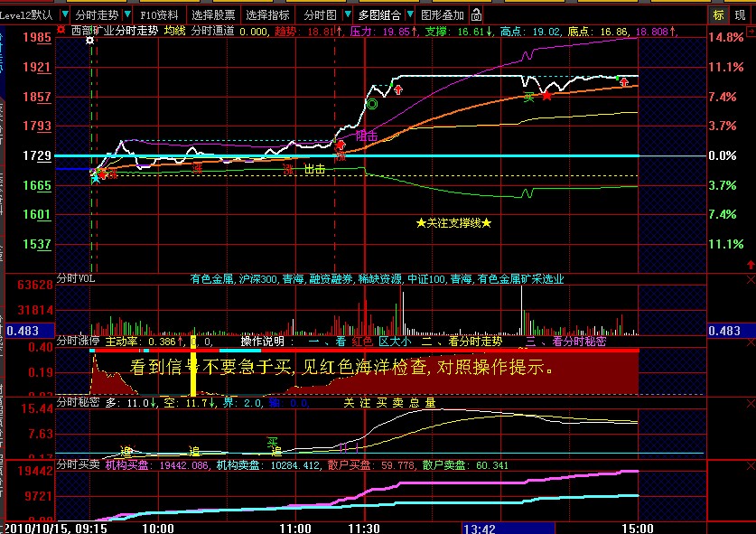Open the 分时走势 menu item
This screenshot has height=534, width=756.
pos(97,15)
